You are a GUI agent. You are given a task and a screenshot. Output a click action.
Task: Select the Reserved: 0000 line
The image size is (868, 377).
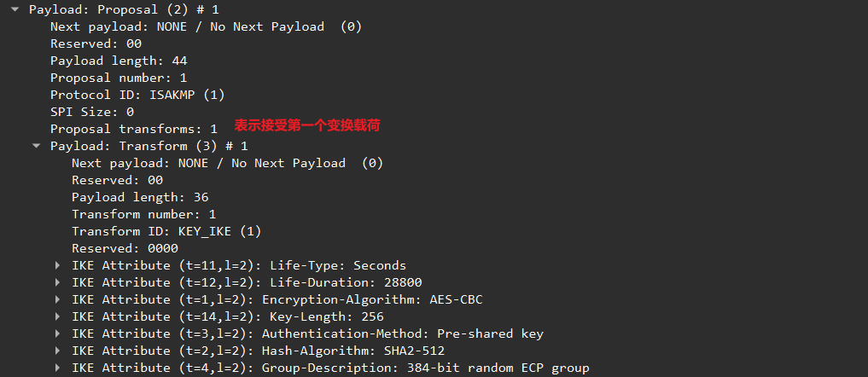[125, 248]
